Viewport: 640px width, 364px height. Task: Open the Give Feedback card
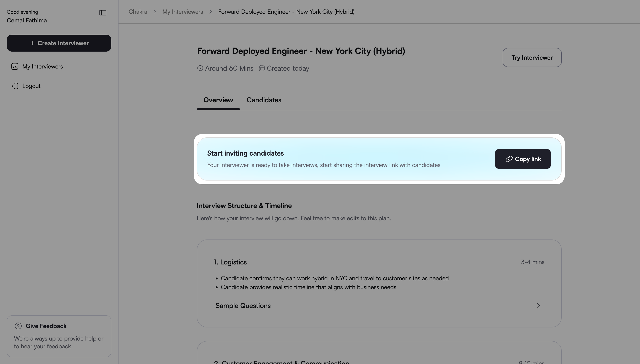(x=59, y=336)
